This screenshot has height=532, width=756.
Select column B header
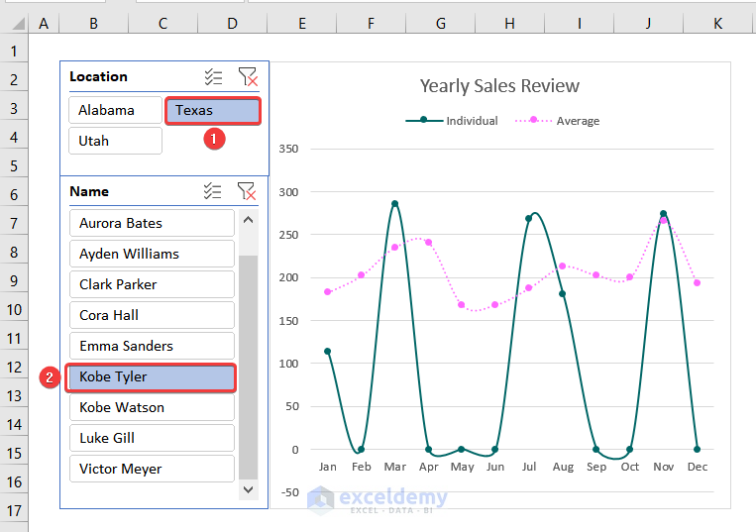(x=93, y=23)
